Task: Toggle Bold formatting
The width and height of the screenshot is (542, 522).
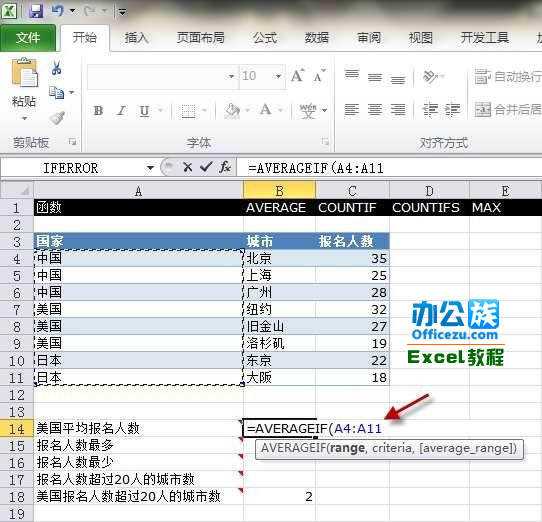Action: [99, 111]
